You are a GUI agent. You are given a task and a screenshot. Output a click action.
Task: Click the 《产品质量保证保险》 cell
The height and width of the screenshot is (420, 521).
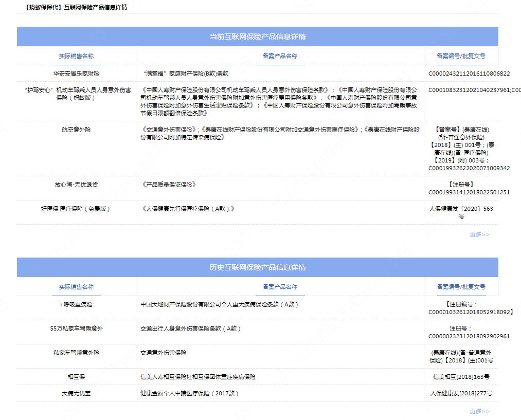tap(169, 185)
